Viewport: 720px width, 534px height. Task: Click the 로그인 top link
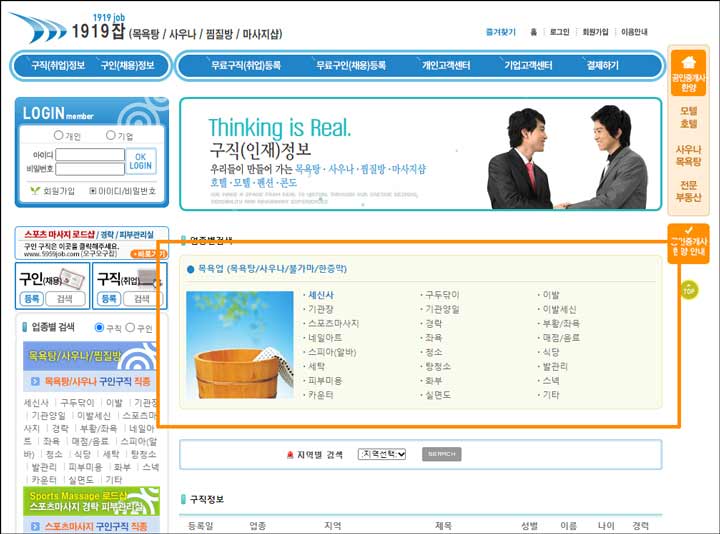pyautogui.click(x=559, y=32)
